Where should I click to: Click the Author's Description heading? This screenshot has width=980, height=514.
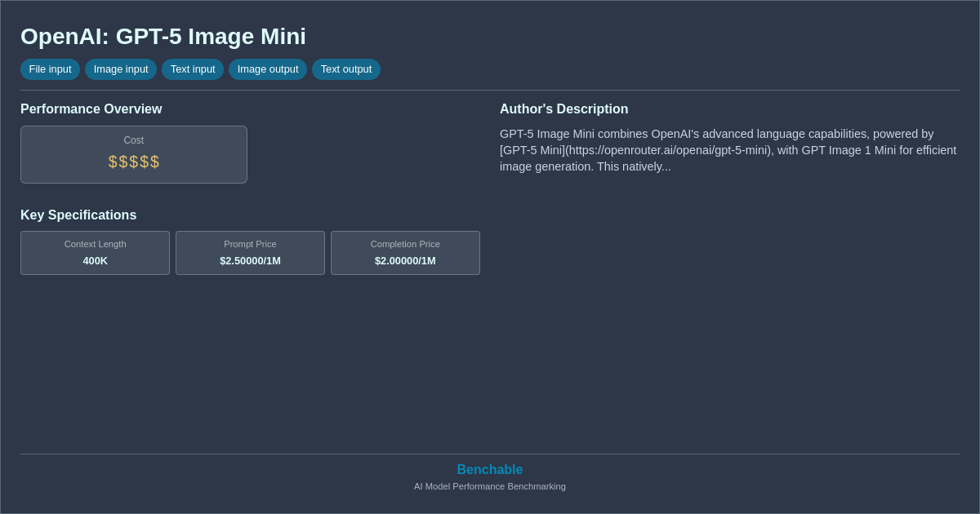tap(563, 109)
